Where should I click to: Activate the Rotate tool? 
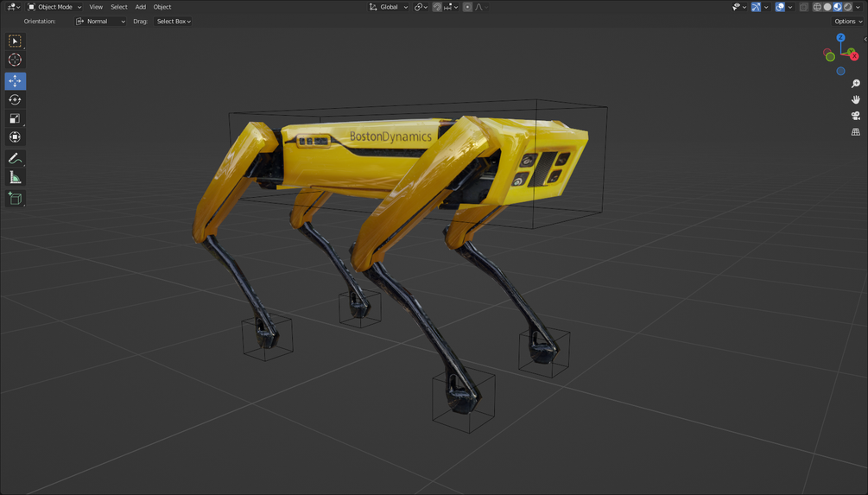[15, 99]
